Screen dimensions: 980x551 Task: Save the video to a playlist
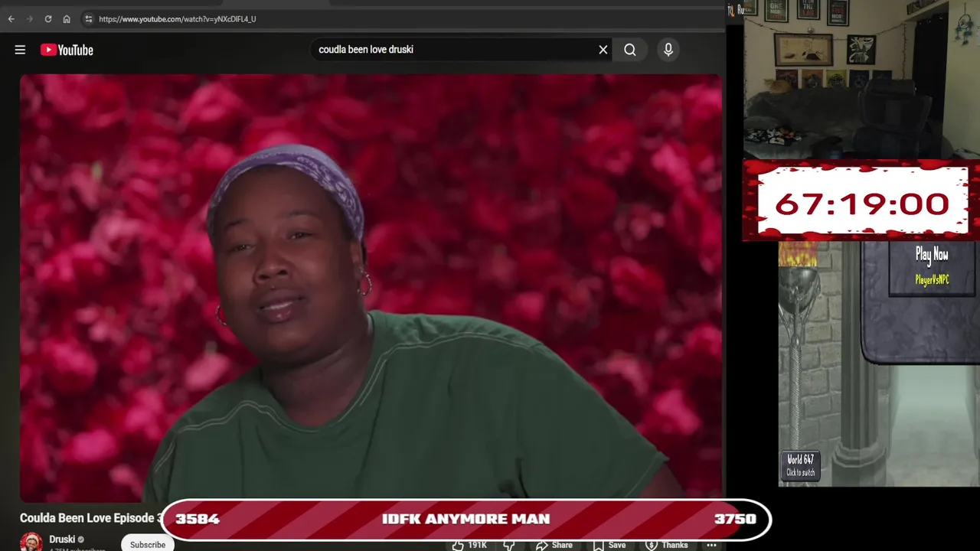pos(609,545)
